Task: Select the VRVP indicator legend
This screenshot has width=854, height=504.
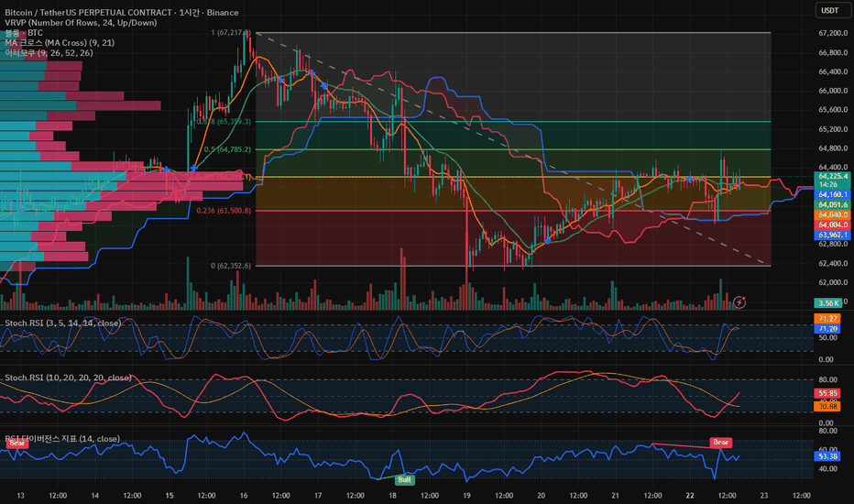Action: (81, 22)
